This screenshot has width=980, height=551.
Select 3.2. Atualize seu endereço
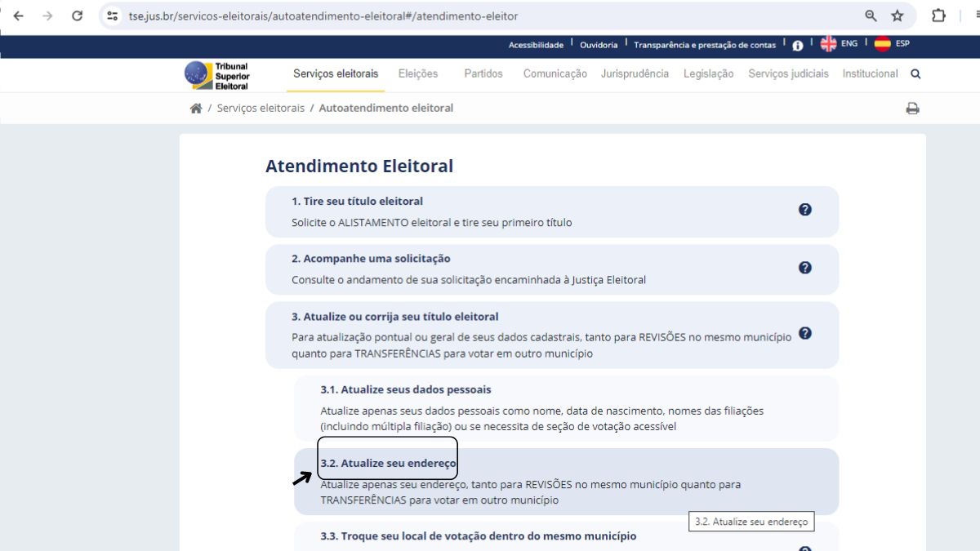click(566, 482)
